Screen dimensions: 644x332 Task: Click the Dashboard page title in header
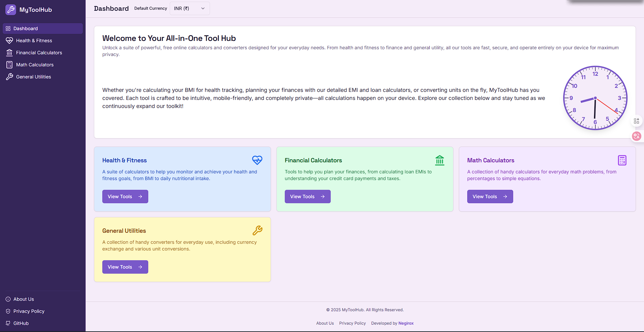(111, 8)
